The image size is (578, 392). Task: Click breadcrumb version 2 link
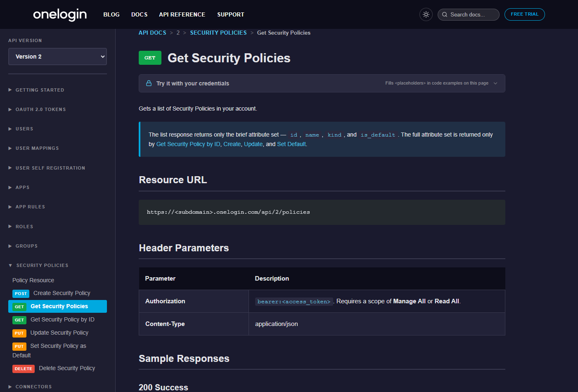click(x=178, y=33)
